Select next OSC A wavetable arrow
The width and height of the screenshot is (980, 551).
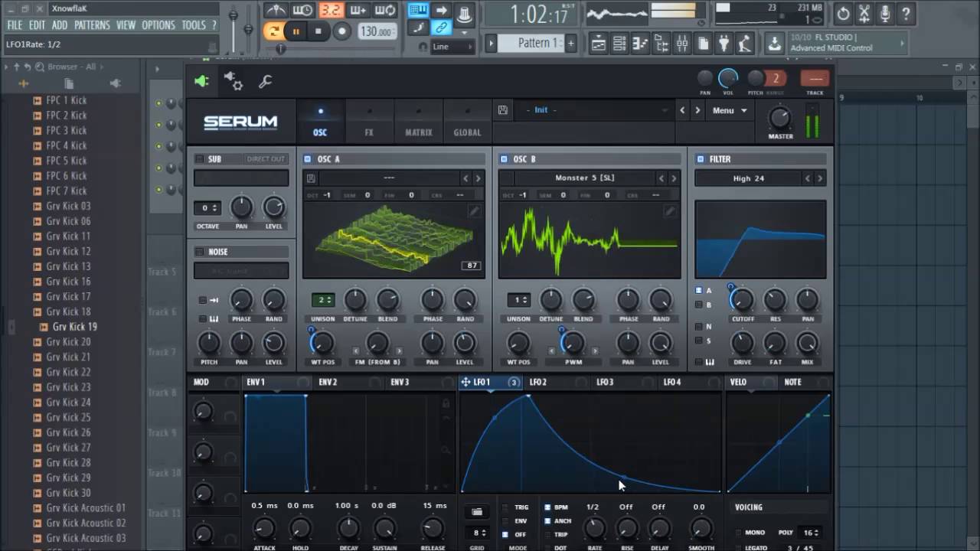pos(478,178)
